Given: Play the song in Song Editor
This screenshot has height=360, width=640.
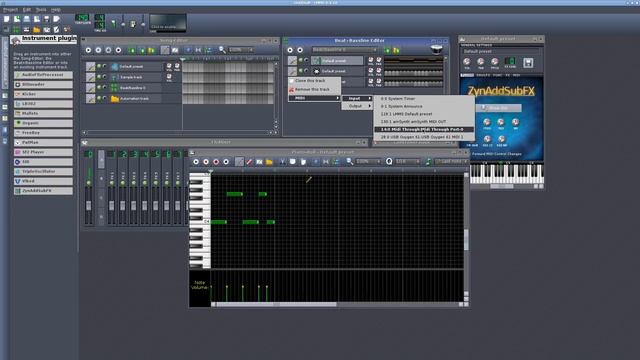Looking at the screenshot, I should pos(88,50).
